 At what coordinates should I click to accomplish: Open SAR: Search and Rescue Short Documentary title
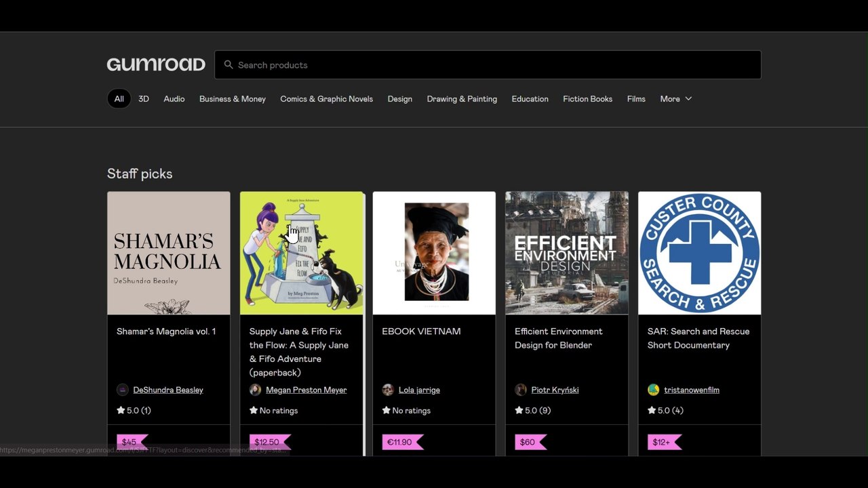(698, 338)
